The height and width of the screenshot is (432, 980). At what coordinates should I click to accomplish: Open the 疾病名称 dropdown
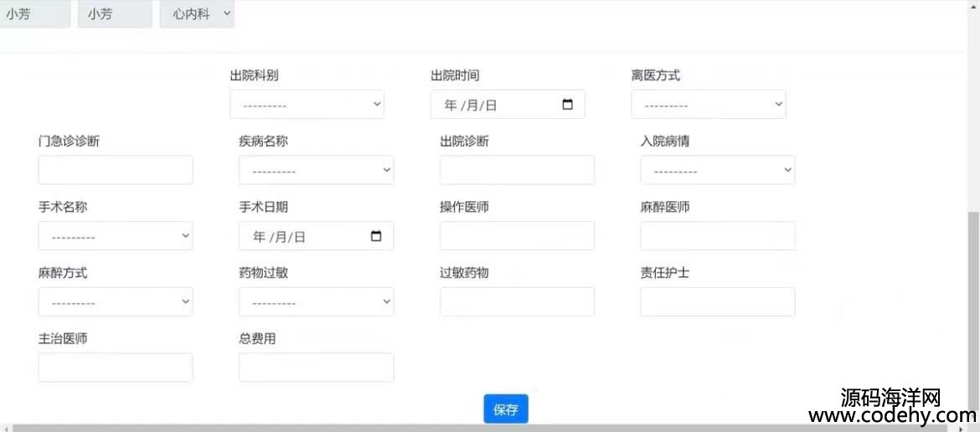(x=317, y=170)
